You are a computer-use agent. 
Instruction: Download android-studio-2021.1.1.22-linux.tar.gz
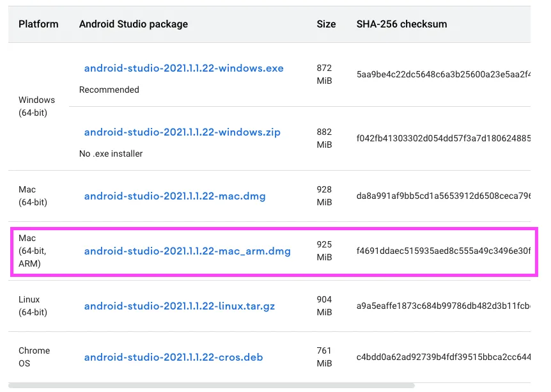(x=179, y=306)
